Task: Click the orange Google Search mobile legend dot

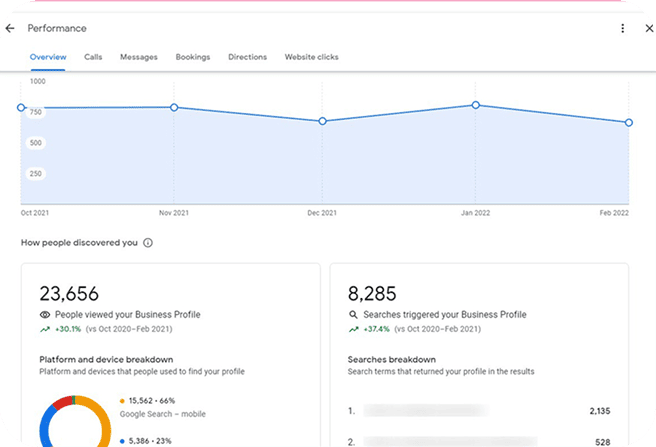Action: [x=122, y=400]
